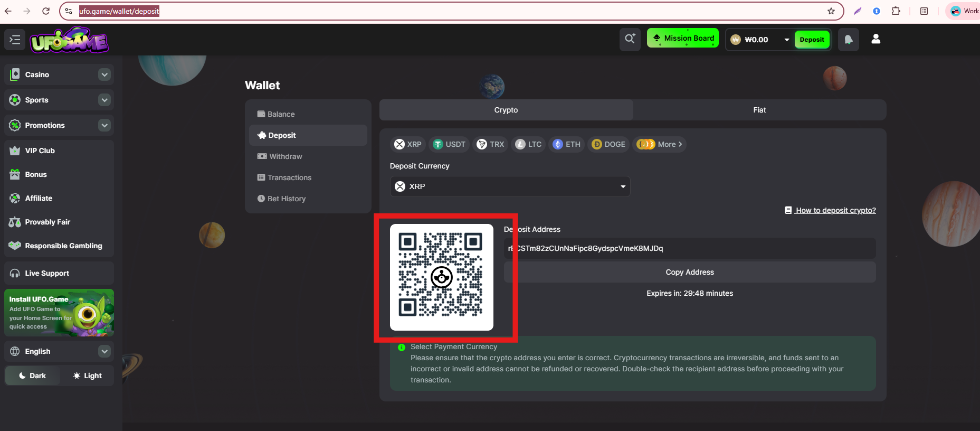Open Live Support chat
980x431 pixels.
(x=59, y=273)
